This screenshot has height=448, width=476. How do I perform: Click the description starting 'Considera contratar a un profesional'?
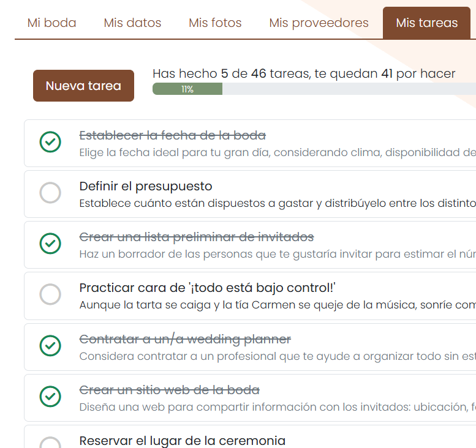278,356
